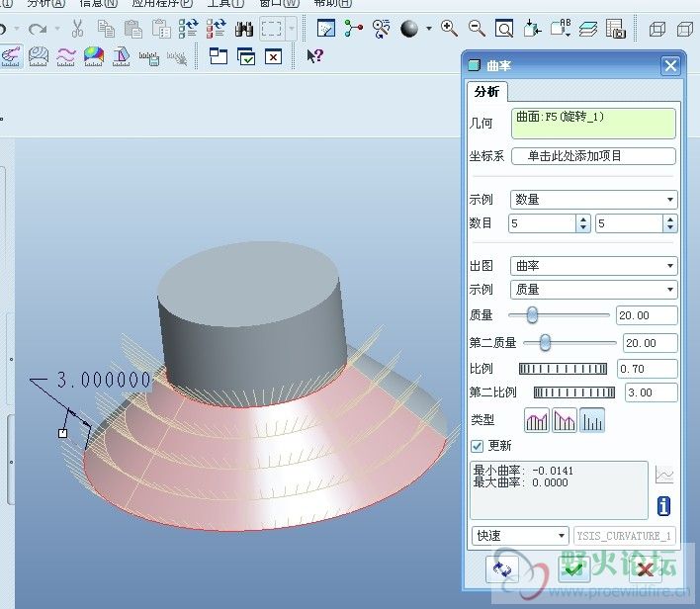This screenshot has width=700, height=609.
Task: Click the Reorient view icon
Action: [x=532, y=28]
